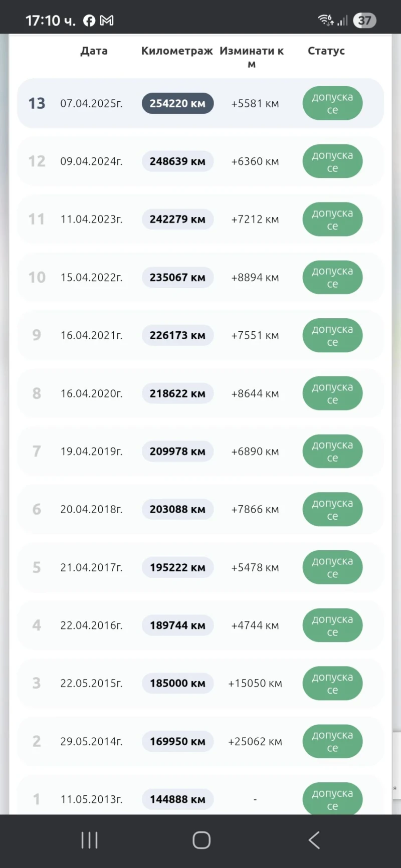Screen dimensions: 401x868
Task: Tap the 17:10 clock in status bar
Action: [50, 21]
